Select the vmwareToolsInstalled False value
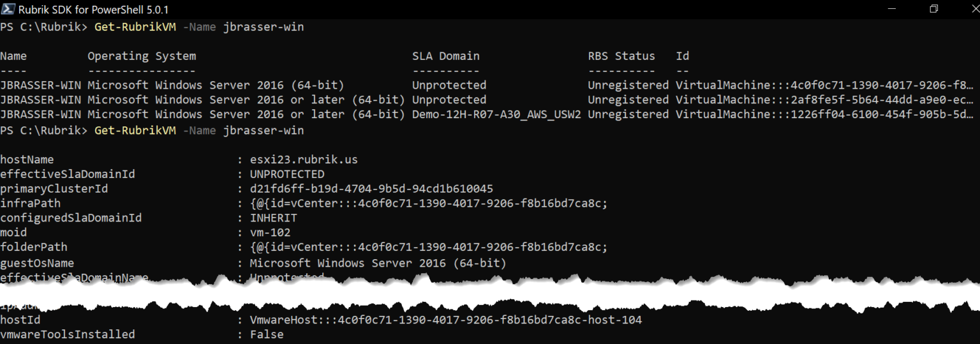The height and width of the screenshot is (344, 980). 267,334
